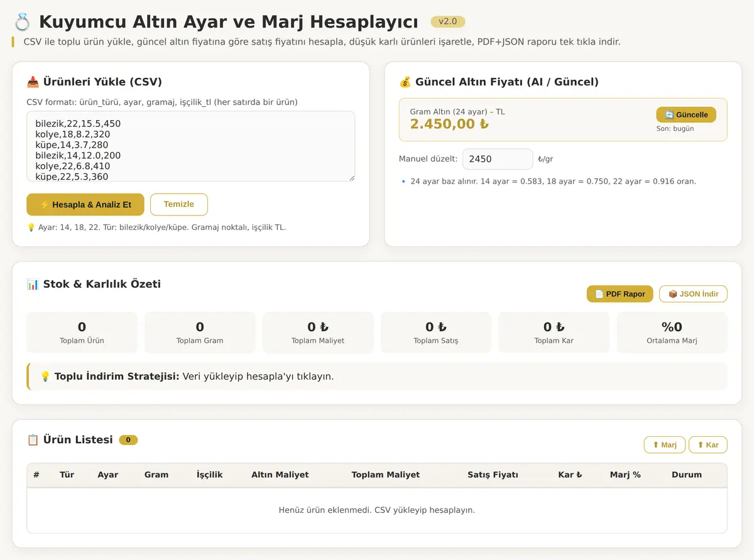Click the v2.0 version badge
This screenshot has width=754, height=560.
coord(448,21)
